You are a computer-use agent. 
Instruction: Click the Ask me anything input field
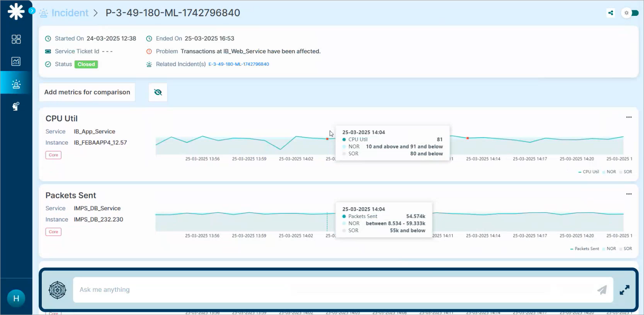point(332,290)
